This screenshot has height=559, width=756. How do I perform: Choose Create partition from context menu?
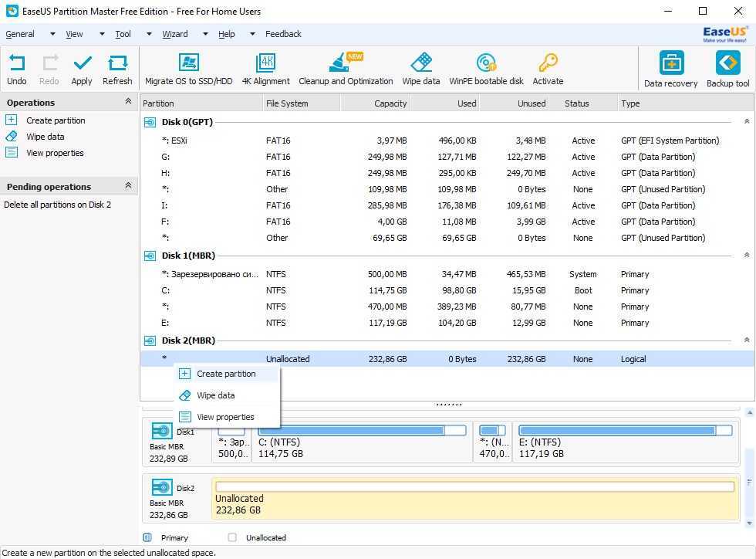coord(226,374)
